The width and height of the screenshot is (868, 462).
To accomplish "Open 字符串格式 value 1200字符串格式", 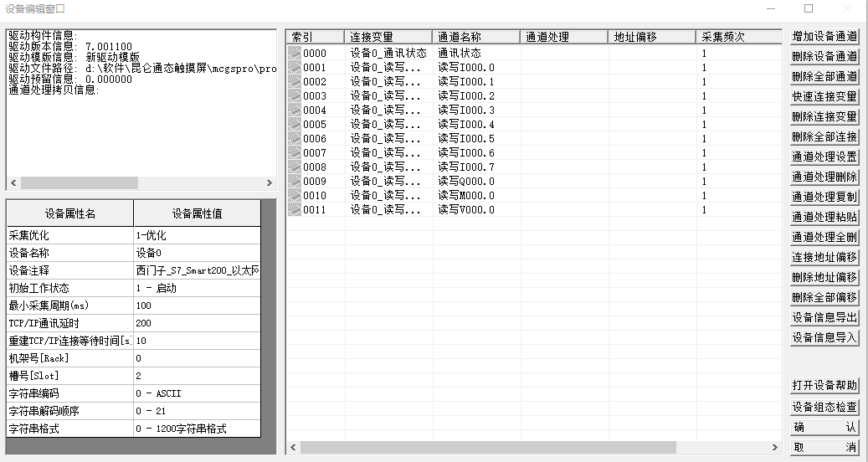I will [197, 429].
